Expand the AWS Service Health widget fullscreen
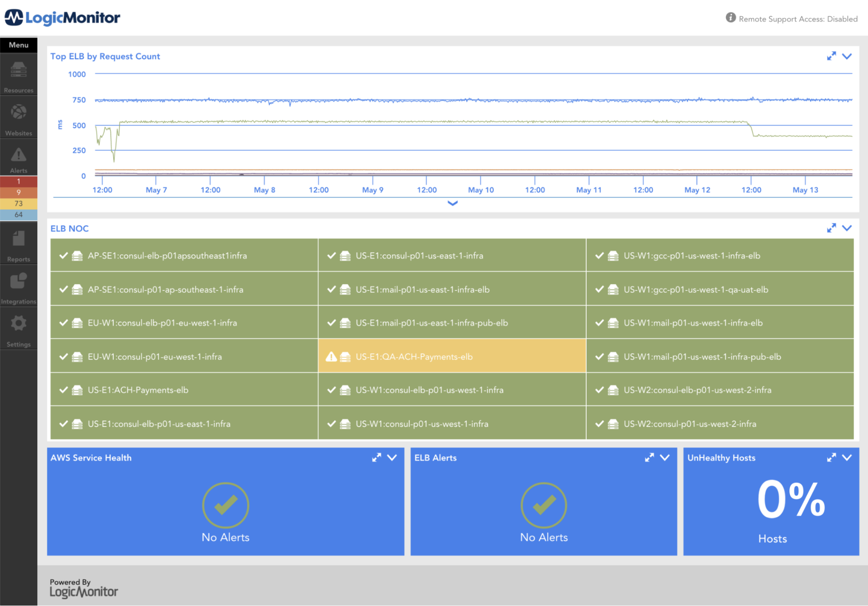The image size is (868, 606). click(x=376, y=457)
